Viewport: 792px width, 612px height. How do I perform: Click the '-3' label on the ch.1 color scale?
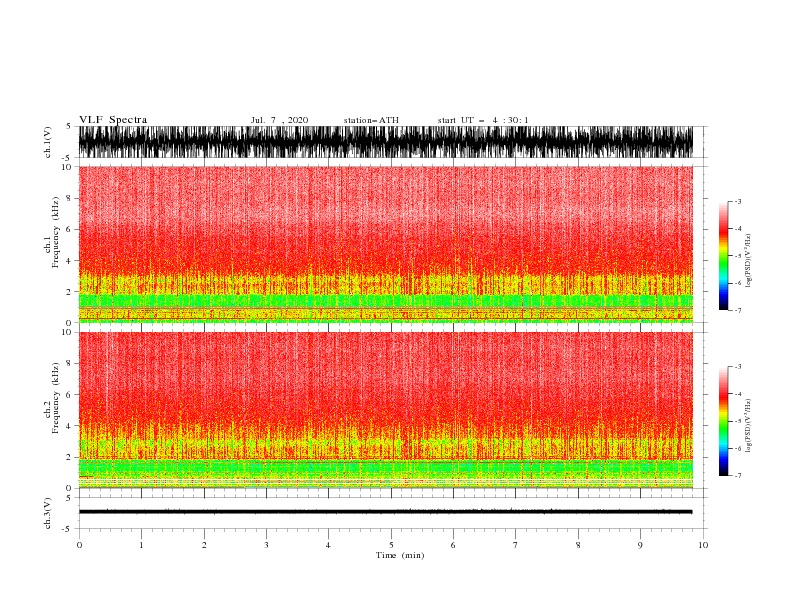coord(737,201)
